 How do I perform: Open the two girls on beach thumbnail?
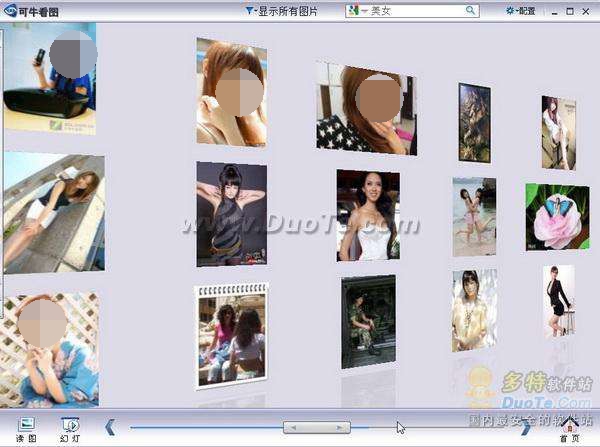[474, 216]
